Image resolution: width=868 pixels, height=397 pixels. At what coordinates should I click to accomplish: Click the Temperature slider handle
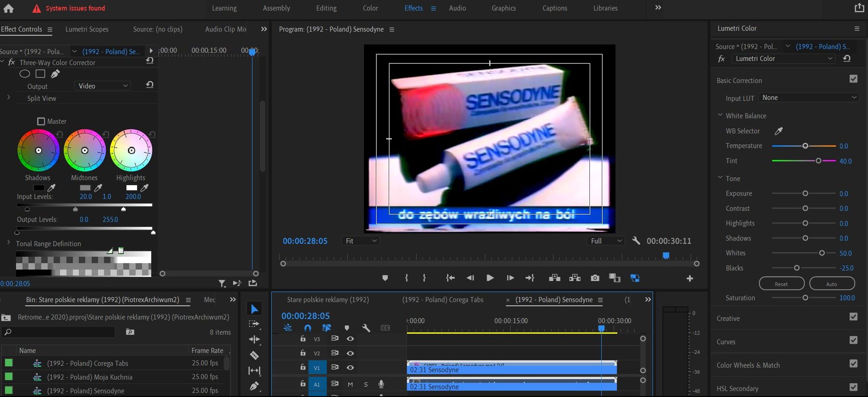pos(805,146)
